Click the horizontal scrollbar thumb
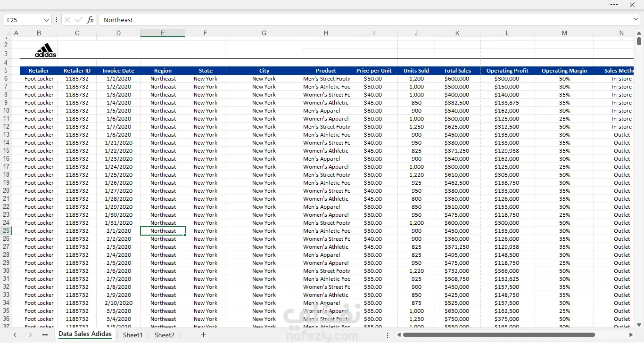 499,335
